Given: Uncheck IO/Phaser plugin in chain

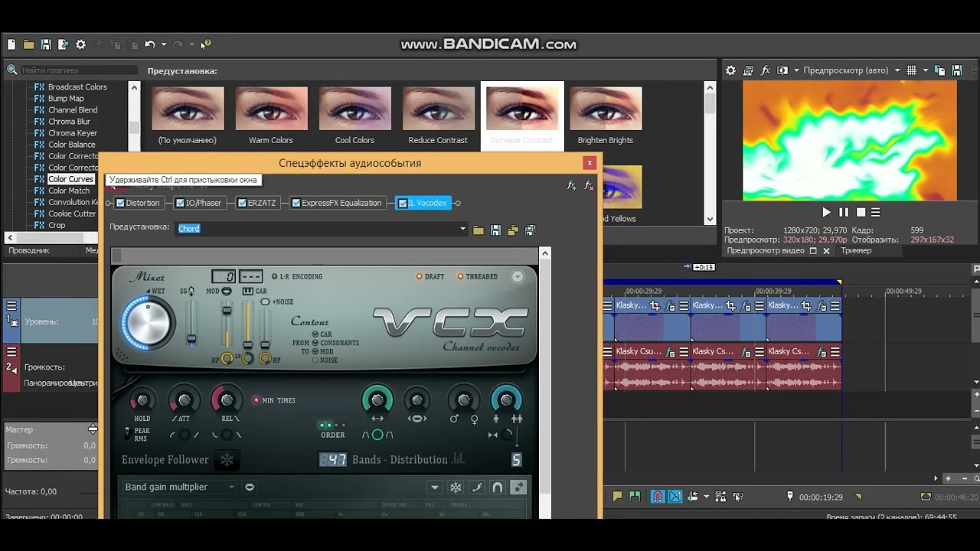Looking at the screenshot, I should click(180, 203).
